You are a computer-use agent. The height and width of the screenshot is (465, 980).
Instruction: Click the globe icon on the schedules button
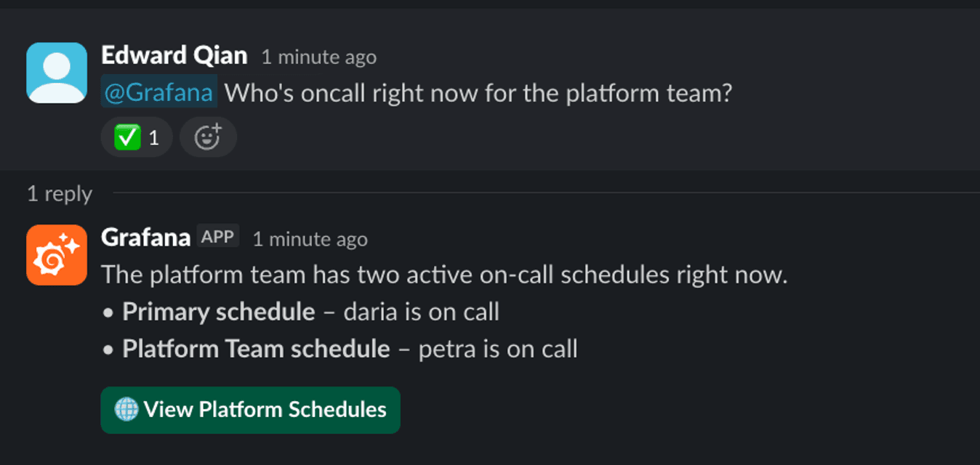click(128, 410)
